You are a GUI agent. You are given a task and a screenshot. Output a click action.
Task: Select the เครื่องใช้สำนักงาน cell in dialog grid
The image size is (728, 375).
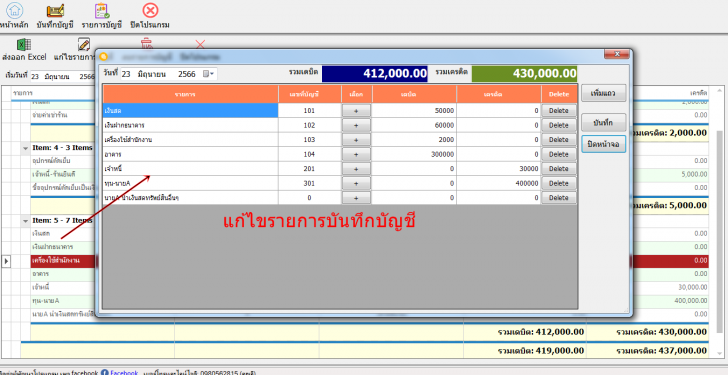point(191,140)
